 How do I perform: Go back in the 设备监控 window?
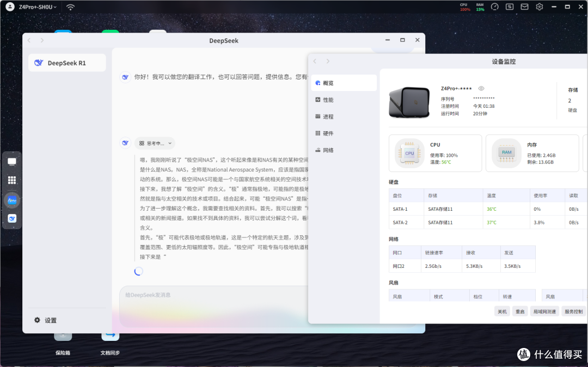tap(315, 61)
